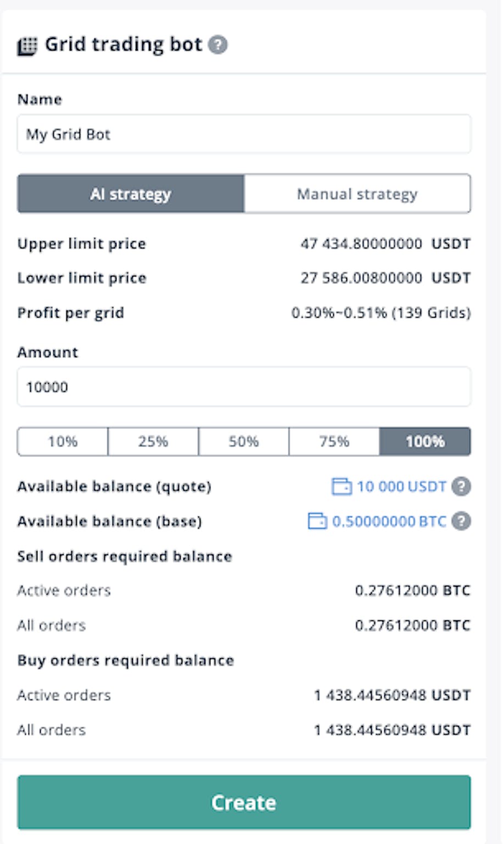The width and height of the screenshot is (504, 844).
Task: Select the AI strategy tab
Action: 130,193
